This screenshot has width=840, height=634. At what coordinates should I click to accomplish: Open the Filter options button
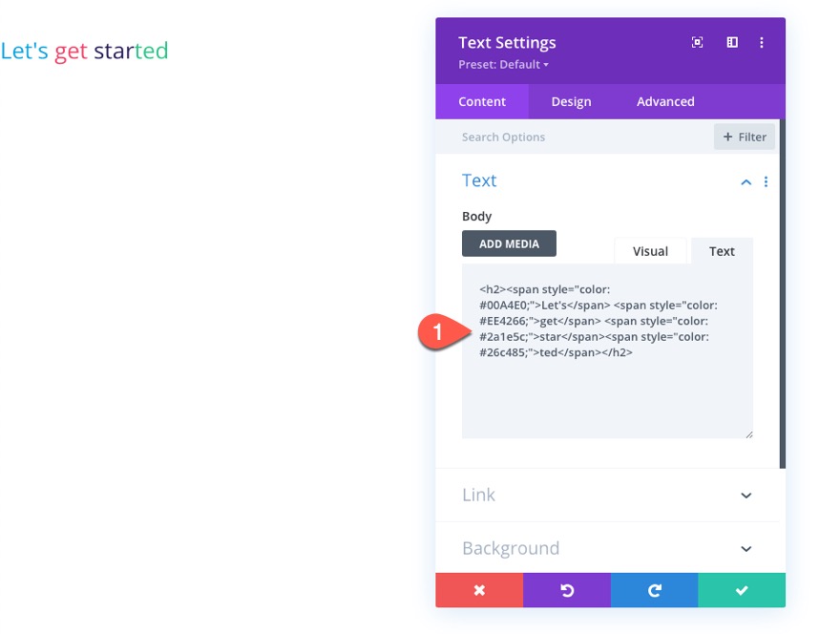pos(745,137)
